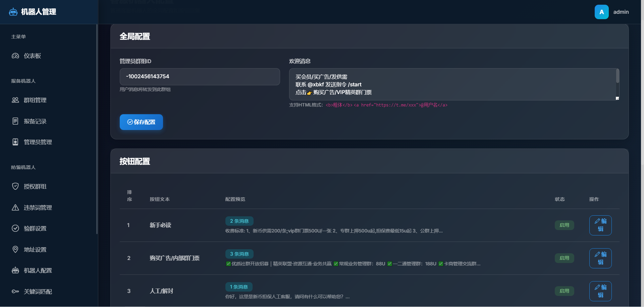Click the 授权群组 shield icon
The width and height of the screenshot is (644, 307).
[x=15, y=186]
